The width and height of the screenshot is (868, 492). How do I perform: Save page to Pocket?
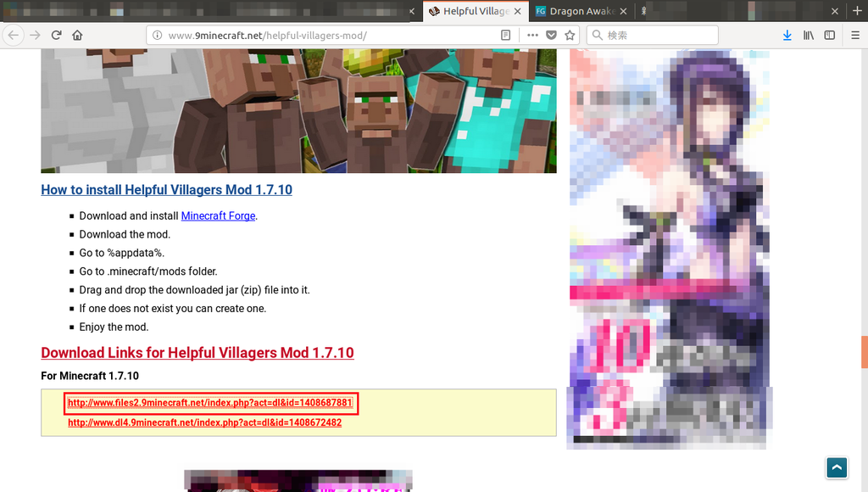(x=551, y=35)
